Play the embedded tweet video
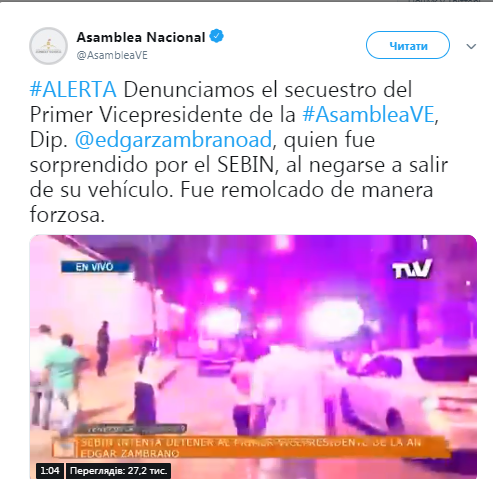This screenshot has height=479, width=493. tap(253, 357)
